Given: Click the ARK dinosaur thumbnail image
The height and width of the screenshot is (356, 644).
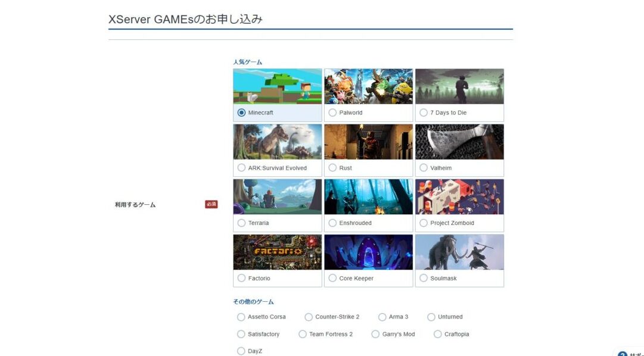Looking at the screenshot, I should tap(278, 142).
